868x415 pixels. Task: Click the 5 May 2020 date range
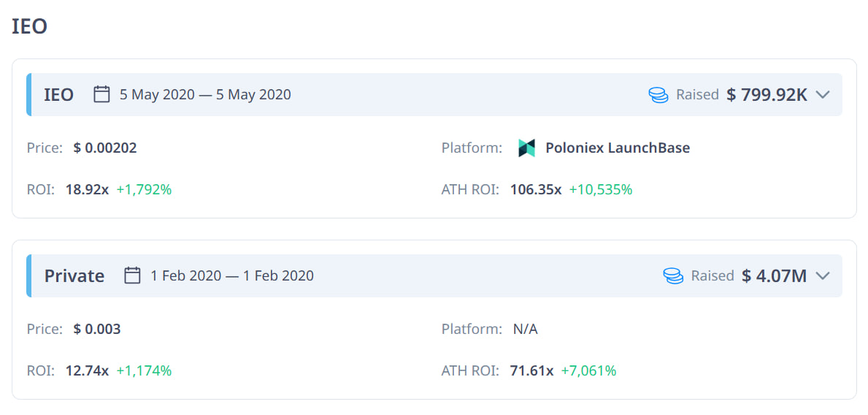click(x=205, y=94)
